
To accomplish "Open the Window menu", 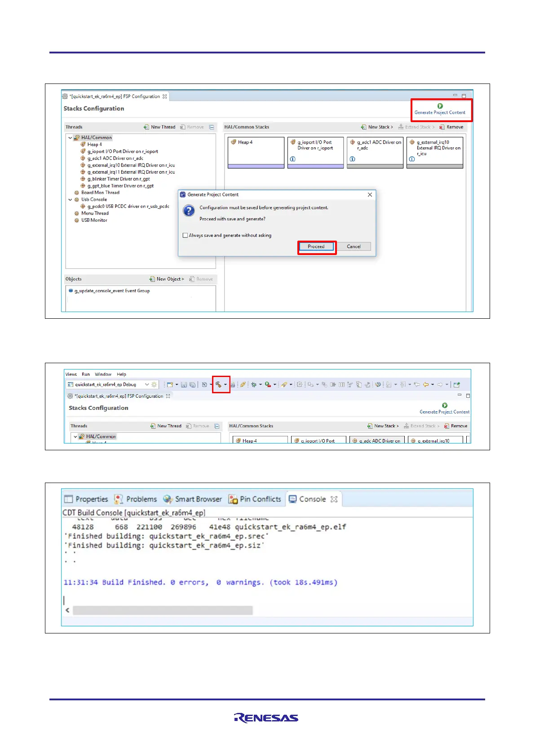I will [x=103, y=374].
